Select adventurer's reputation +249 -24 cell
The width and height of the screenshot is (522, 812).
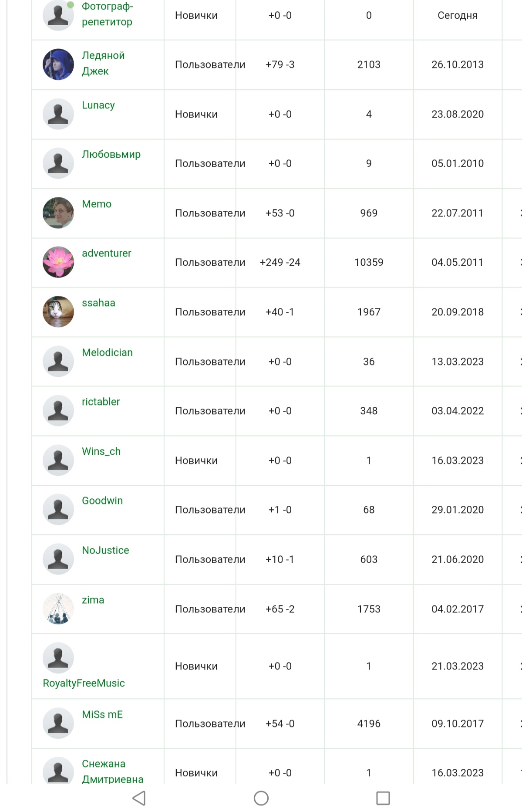pos(280,262)
